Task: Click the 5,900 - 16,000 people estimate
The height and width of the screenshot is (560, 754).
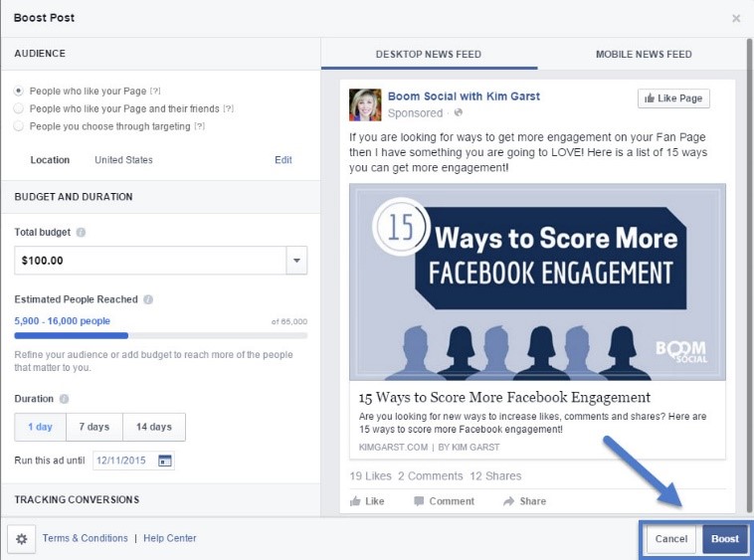Action: click(62, 321)
